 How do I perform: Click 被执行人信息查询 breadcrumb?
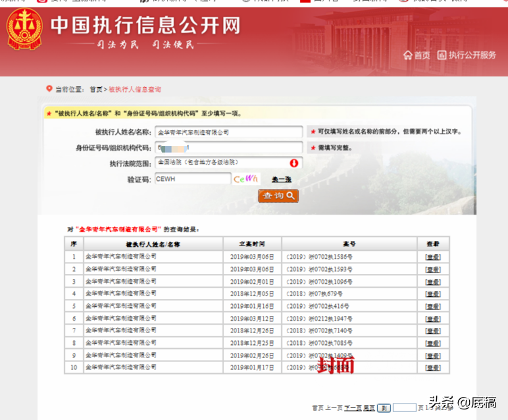(x=135, y=90)
